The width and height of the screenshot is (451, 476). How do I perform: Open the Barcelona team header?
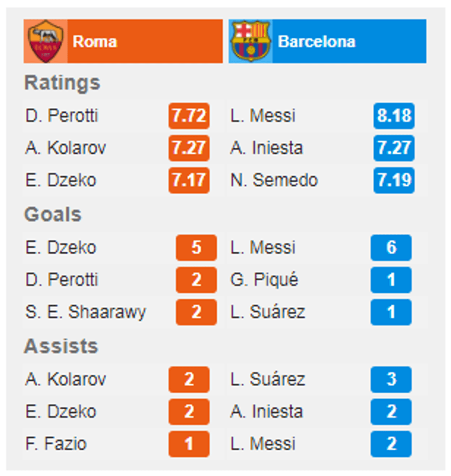(x=328, y=41)
